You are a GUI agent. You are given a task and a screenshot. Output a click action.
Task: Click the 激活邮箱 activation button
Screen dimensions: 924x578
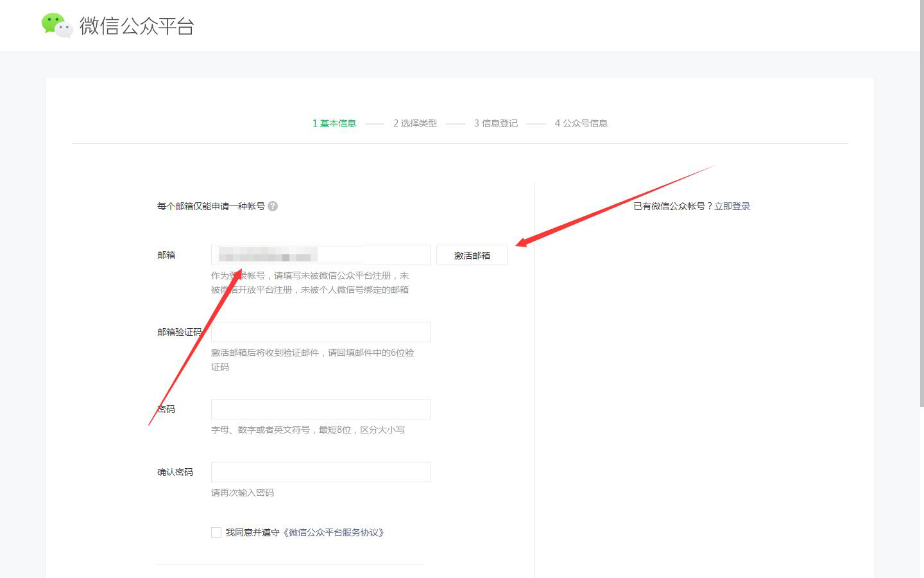click(472, 254)
